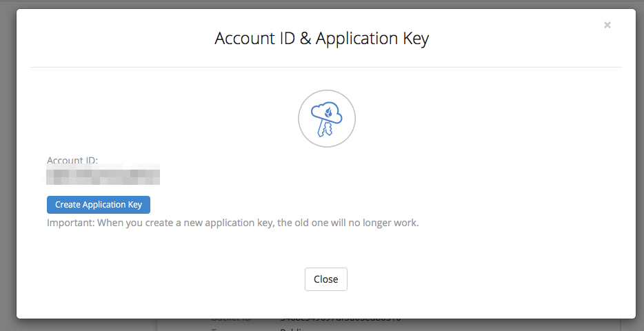Click the Account ID & Application Key heading

point(321,39)
